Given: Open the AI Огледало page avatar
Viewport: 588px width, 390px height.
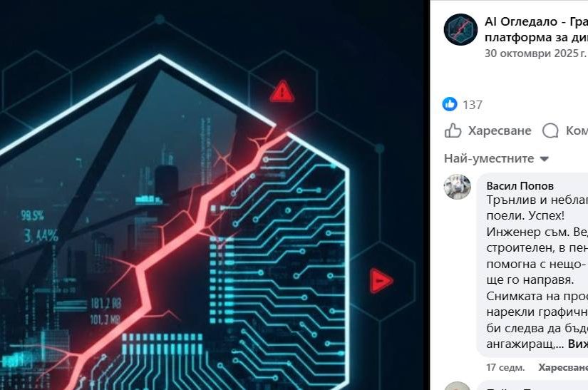Looking at the screenshot, I should tap(460, 30).
